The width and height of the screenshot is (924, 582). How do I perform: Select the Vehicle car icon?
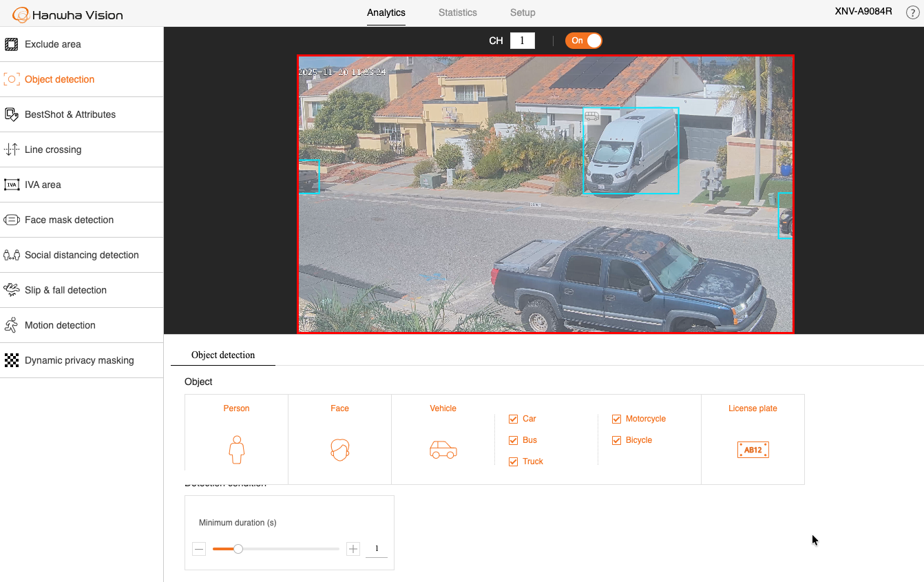(443, 450)
